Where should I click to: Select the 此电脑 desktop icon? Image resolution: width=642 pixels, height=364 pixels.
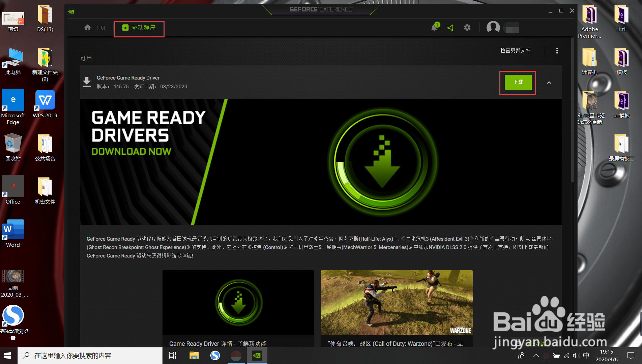click(x=13, y=61)
